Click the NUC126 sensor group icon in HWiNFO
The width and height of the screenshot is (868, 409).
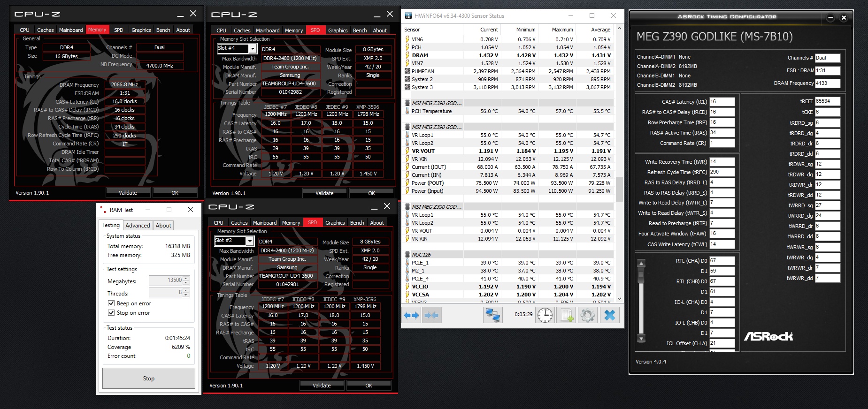[407, 255]
